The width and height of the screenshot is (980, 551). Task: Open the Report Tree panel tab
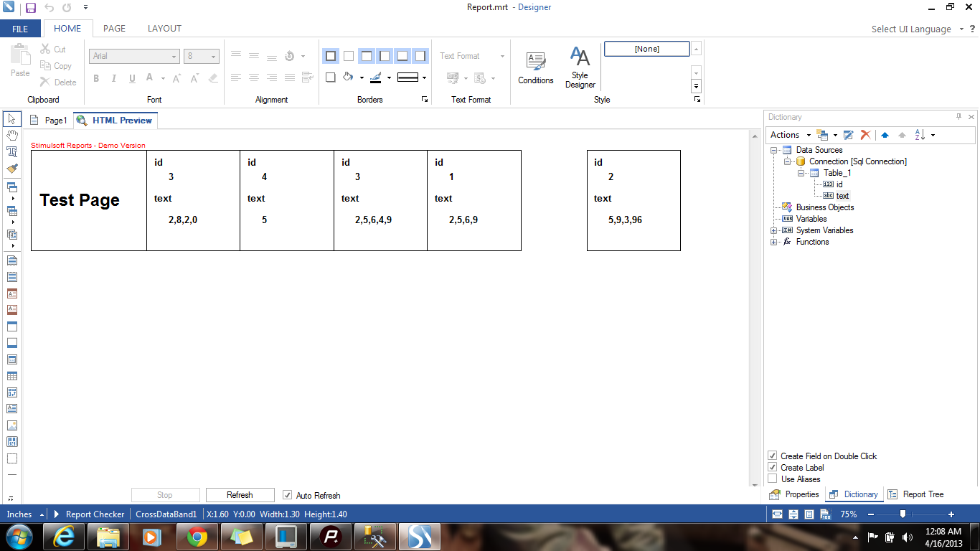point(916,494)
